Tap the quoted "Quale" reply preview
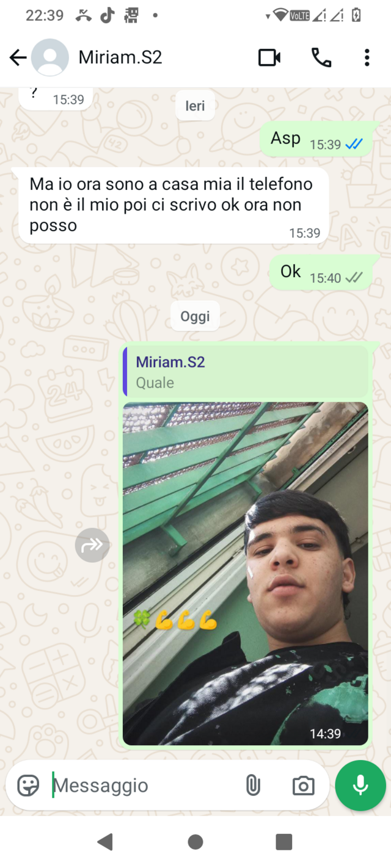 pyautogui.click(x=246, y=372)
